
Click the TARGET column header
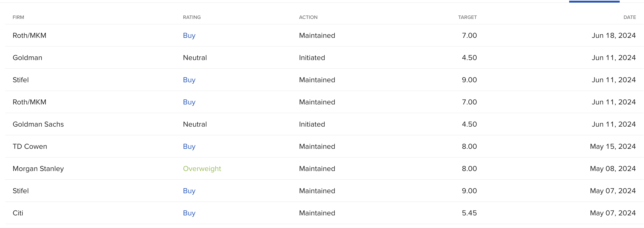coord(467,17)
